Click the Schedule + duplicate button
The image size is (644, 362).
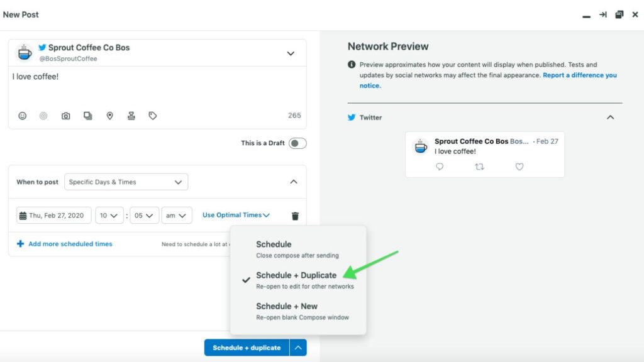(x=247, y=348)
